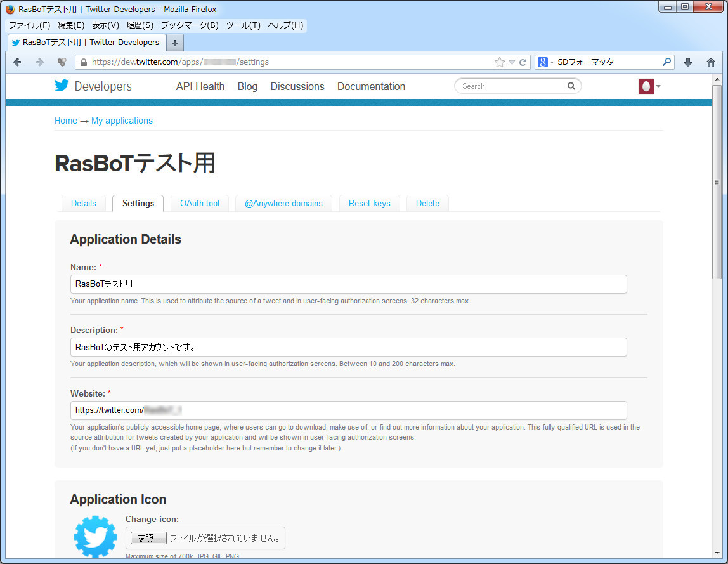Viewport: 728px width, 564px height.
Task: Click the Application Icon heading
Action: pos(119,499)
